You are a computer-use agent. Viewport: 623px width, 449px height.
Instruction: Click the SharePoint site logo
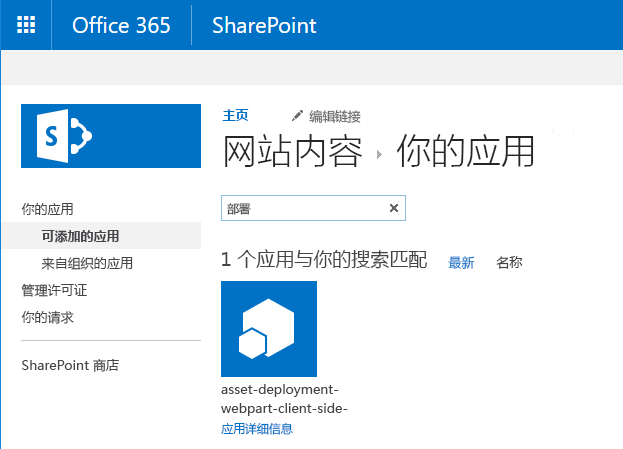point(110,134)
